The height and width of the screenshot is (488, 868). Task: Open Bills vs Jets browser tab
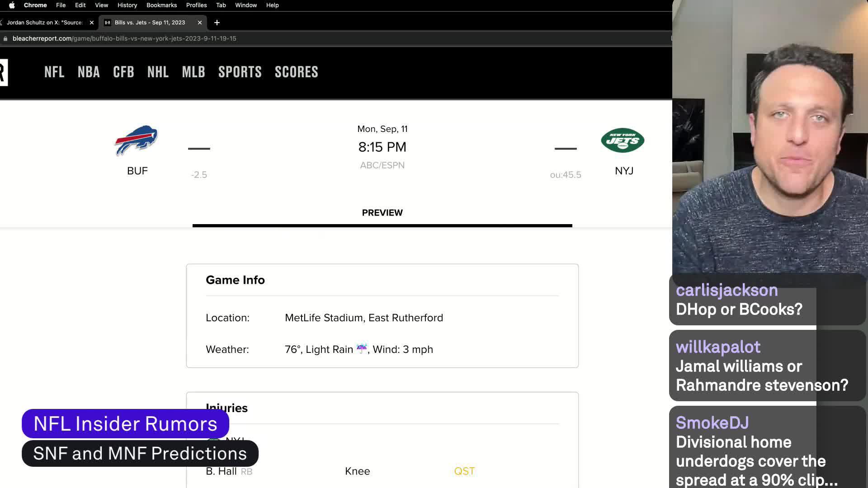[x=150, y=22]
